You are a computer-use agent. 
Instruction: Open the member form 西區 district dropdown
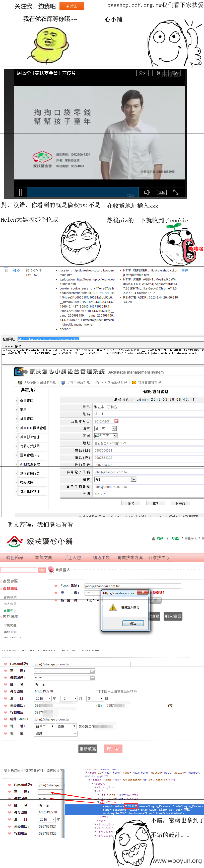coord(66,726)
